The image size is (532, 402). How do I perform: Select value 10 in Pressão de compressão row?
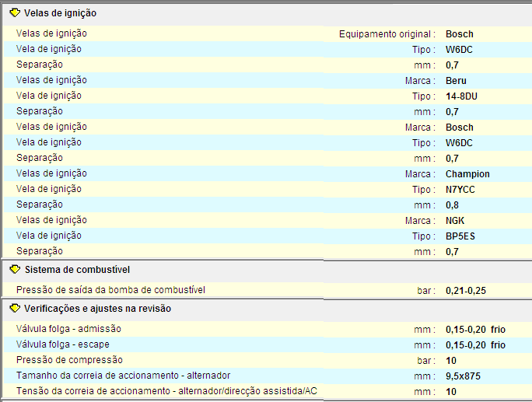click(x=451, y=361)
